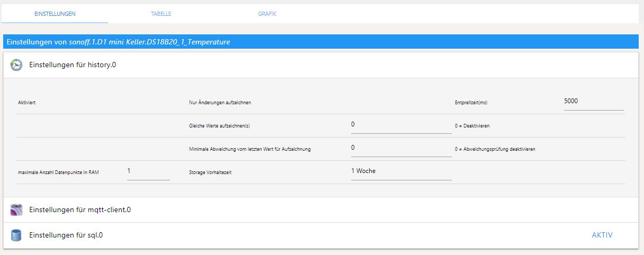This screenshot has height=255, width=644.
Task: Click the mqtt-client.0 adapter icon
Action: [x=16, y=210]
